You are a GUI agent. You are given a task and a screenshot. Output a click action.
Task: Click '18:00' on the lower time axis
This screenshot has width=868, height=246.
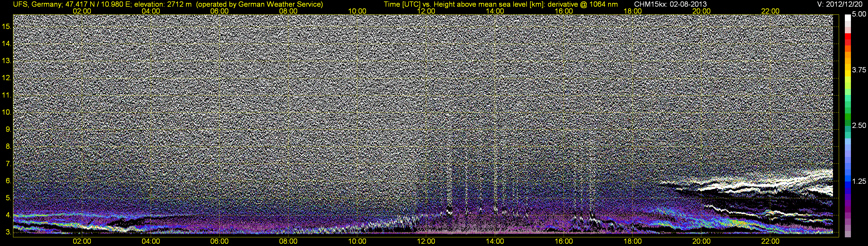tap(632, 241)
